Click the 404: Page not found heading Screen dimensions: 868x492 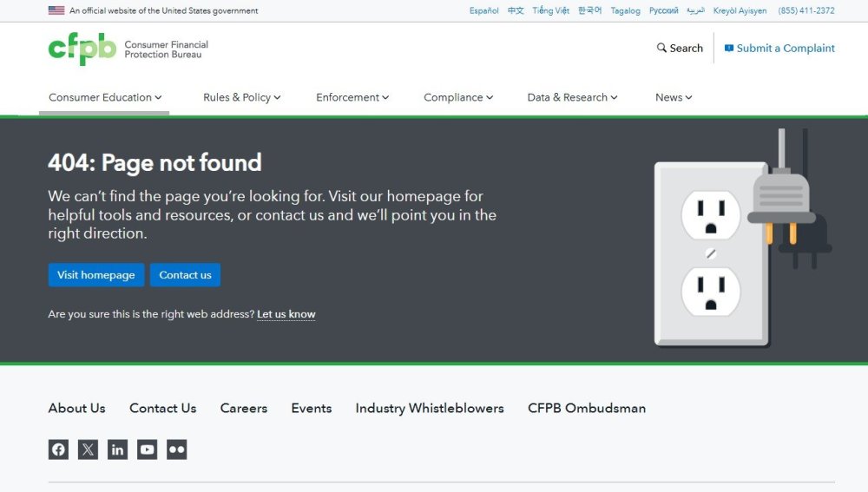pyautogui.click(x=155, y=163)
